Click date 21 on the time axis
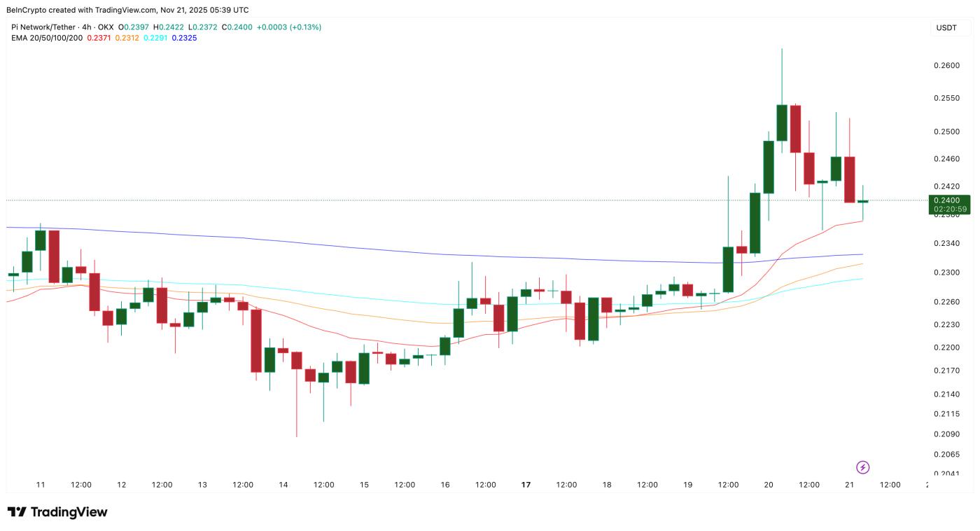The height and width of the screenshot is (531, 980). click(x=849, y=485)
